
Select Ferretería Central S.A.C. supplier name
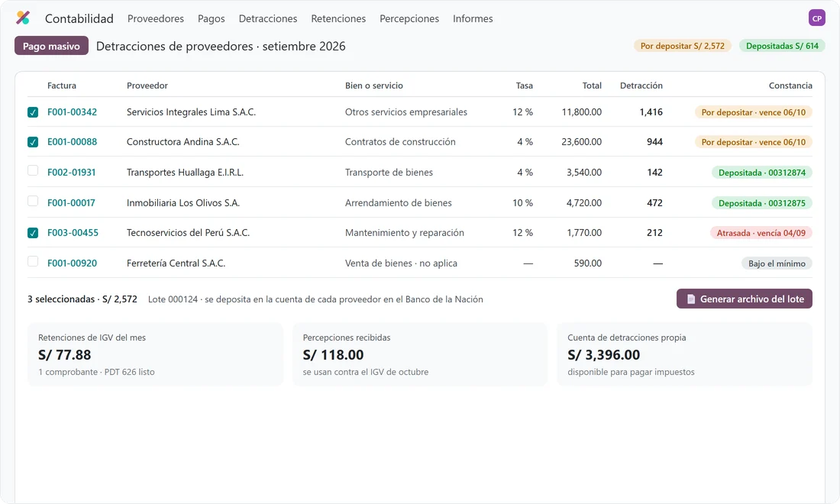pos(176,263)
